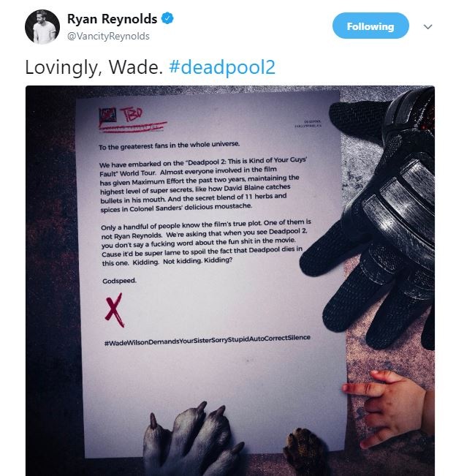Image resolution: width=456 pixels, height=476 pixels.
Task: Click the red X signature on letter
Action: 115,310
